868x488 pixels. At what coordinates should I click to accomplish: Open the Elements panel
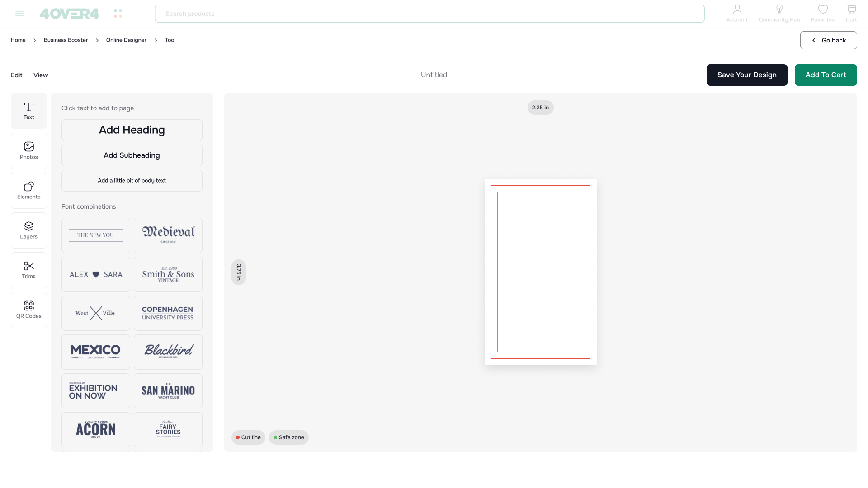click(x=28, y=191)
